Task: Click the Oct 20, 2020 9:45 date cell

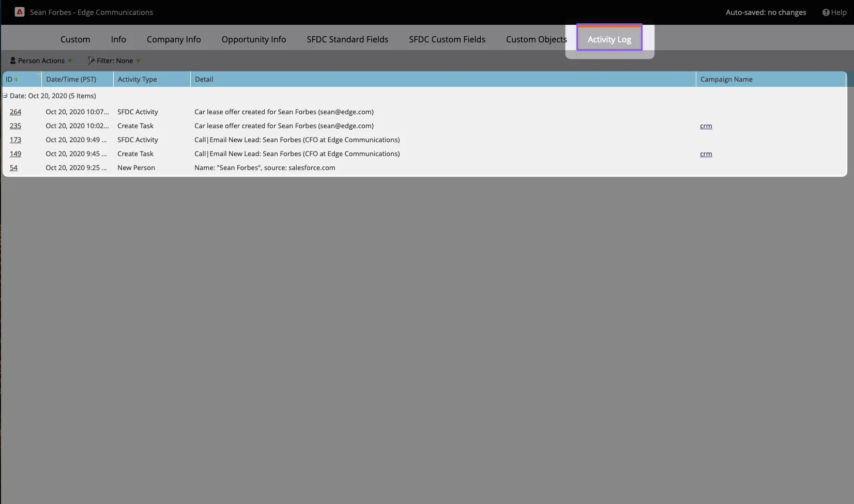Action: pos(76,154)
